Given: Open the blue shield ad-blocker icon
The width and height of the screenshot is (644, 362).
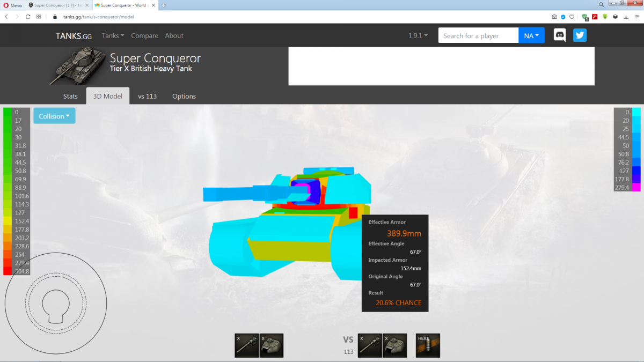Looking at the screenshot, I should pyautogui.click(x=563, y=17).
